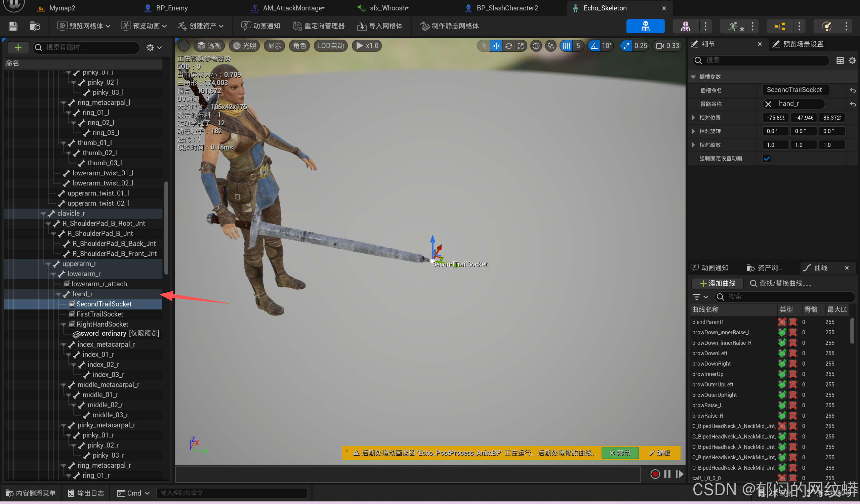
Task: Uncheck the force fixed animation checkbox
Action: point(767,158)
